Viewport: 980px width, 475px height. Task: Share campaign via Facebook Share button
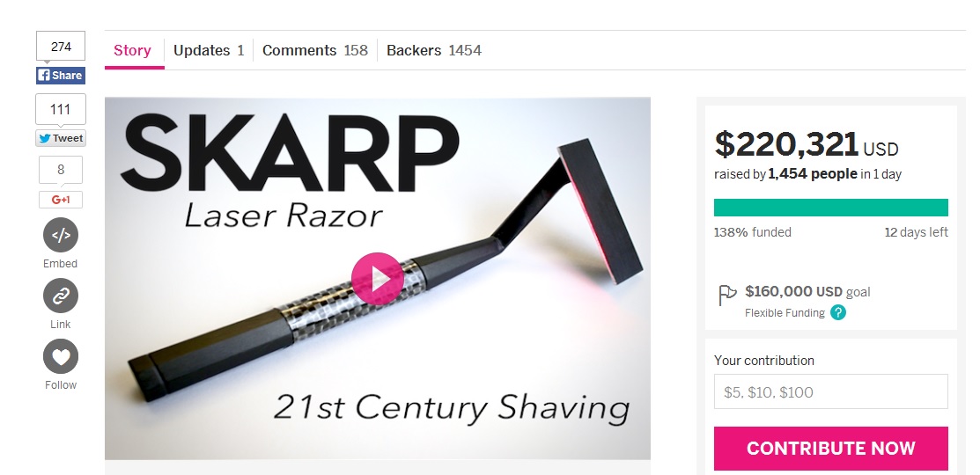61,76
